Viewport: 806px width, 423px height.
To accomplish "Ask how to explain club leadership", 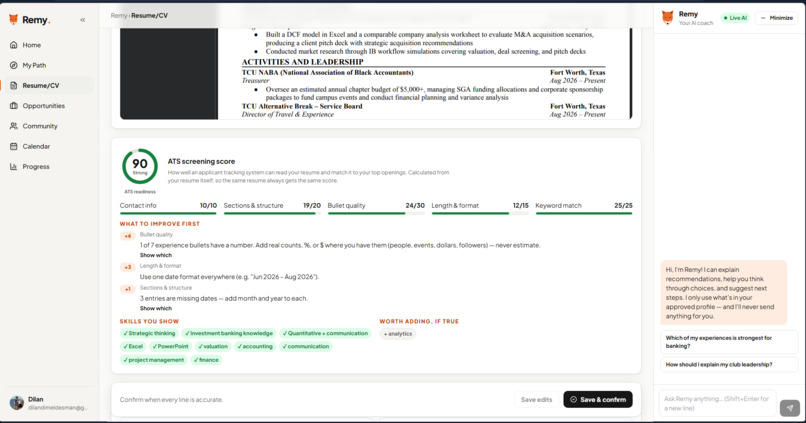I will tap(728, 364).
